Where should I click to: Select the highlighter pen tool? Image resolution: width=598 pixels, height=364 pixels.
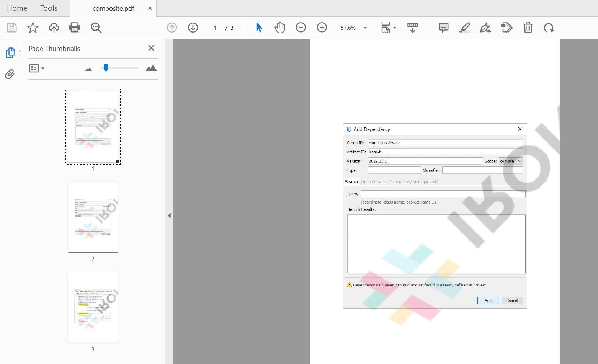click(x=465, y=28)
